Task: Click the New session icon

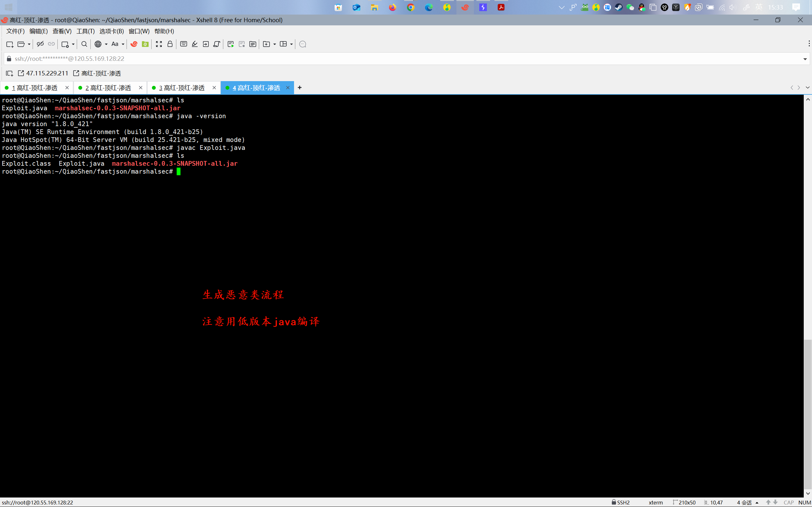Action: (10, 44)
